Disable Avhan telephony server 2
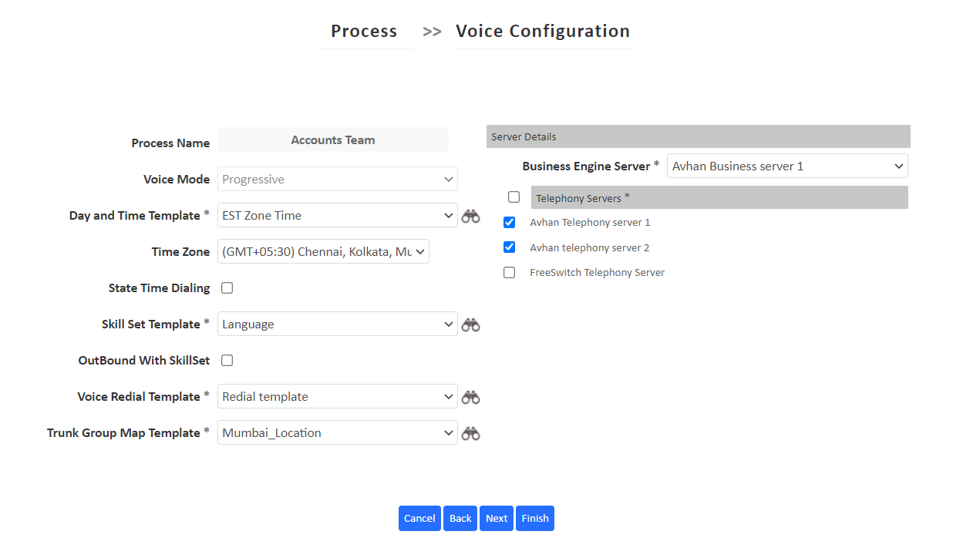The height and width of the screenshot is (548, 980). (509, 247)
